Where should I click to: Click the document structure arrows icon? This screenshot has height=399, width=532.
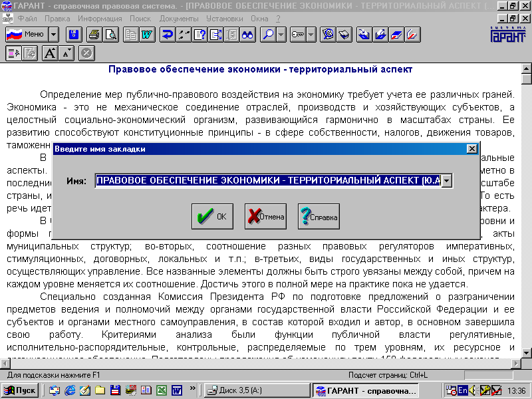[215, 35]
